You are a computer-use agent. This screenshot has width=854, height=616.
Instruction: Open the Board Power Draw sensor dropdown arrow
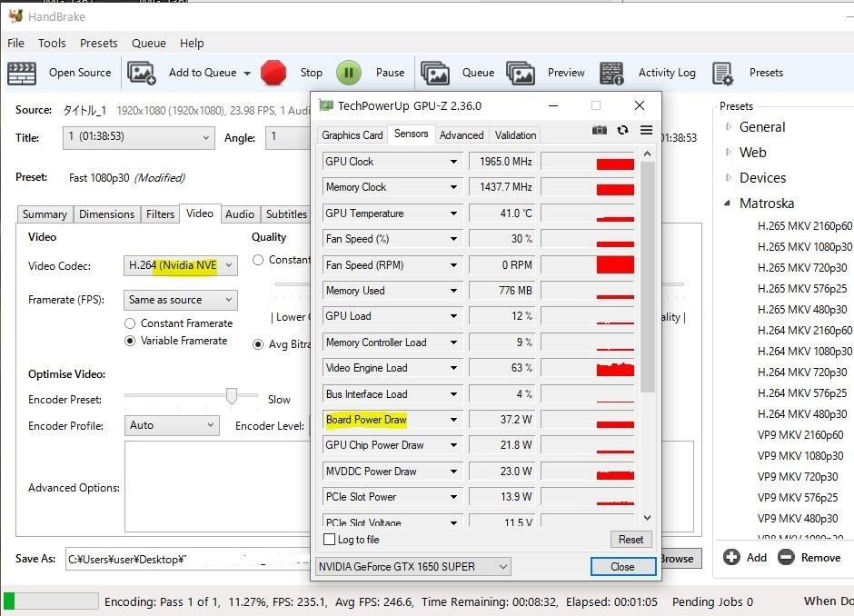(x=453, y=420)
